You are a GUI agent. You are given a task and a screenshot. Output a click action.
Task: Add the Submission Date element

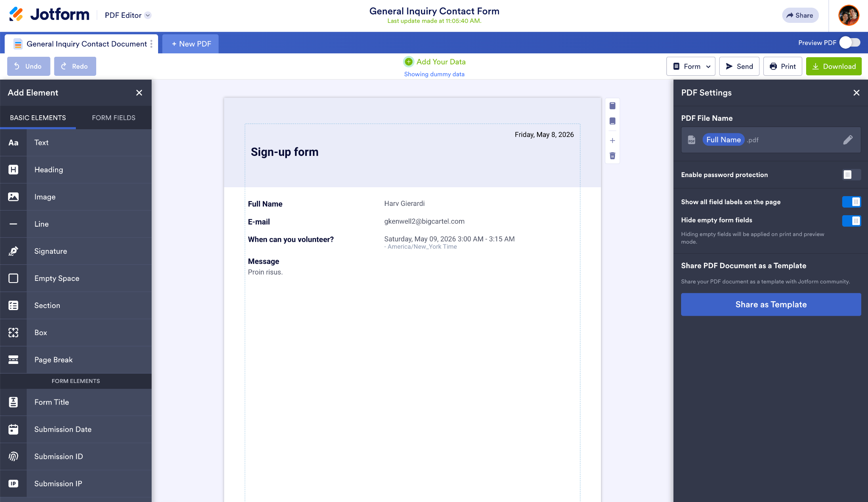tap(76, 430)
